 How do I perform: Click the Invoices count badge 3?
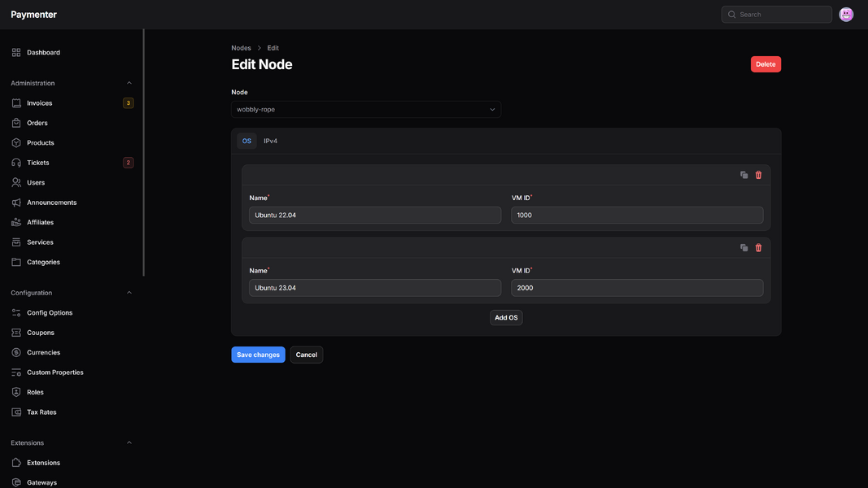coord(129,103)
